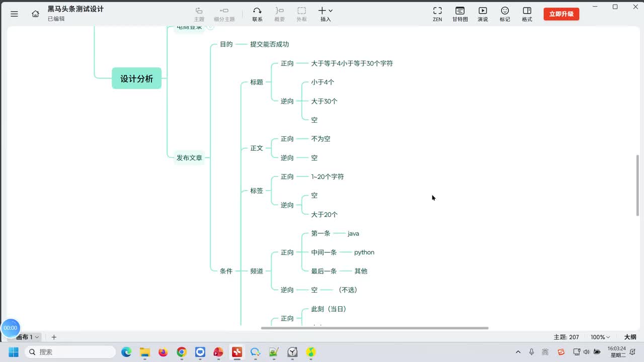
Task: Select the （不选） node
Action: pos(347,290)
